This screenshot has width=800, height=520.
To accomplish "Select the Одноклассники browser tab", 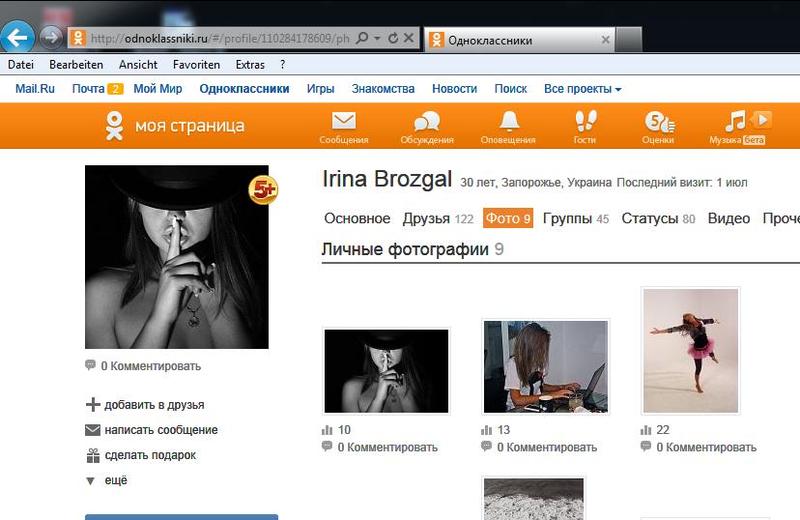I will coord(519,40).
